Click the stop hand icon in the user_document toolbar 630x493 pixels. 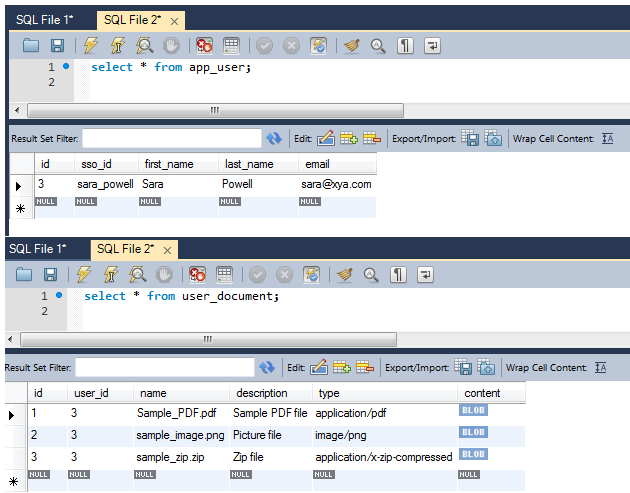click(x=164, y=275)
